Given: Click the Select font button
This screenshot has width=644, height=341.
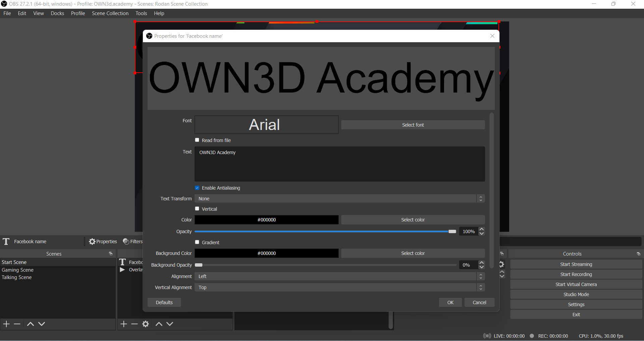Looking at the screenshot, I should coord(413,125).
